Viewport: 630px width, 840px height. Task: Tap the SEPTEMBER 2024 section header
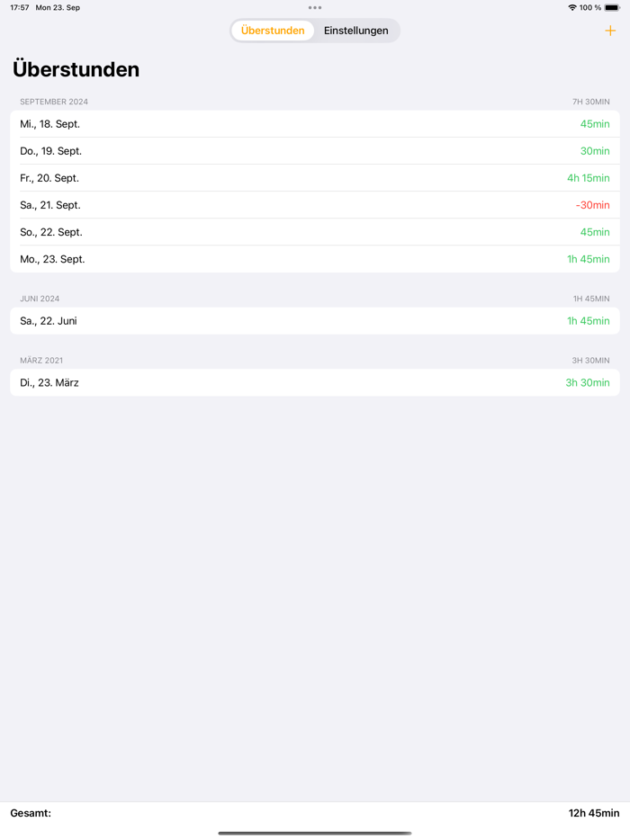pyautogui.click(x=54, y=102)
